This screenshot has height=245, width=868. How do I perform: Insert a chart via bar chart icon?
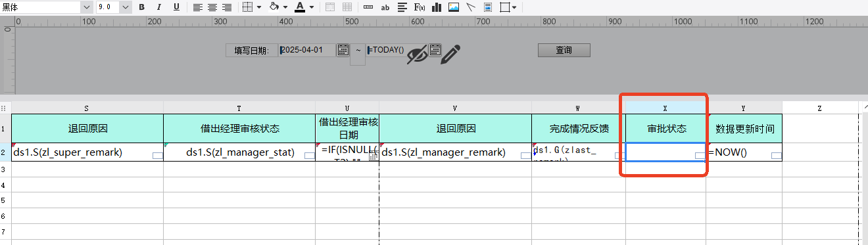[x=437, y=7]
